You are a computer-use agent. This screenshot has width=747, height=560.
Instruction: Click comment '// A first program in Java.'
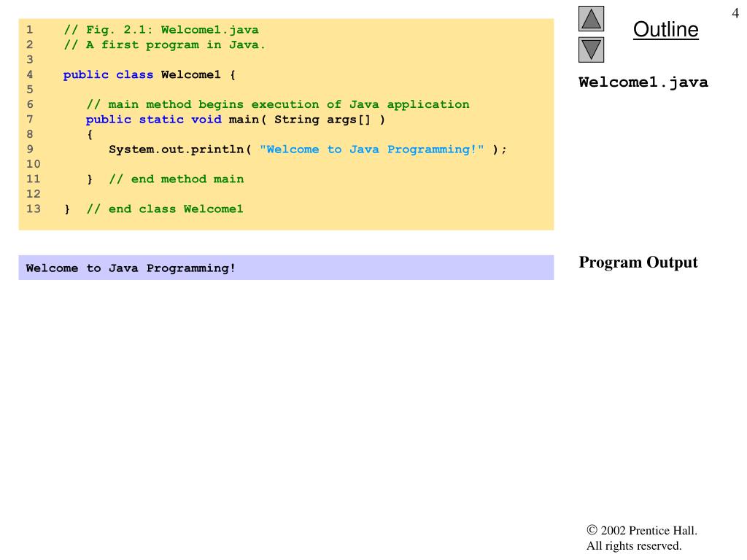click(164, 44)
